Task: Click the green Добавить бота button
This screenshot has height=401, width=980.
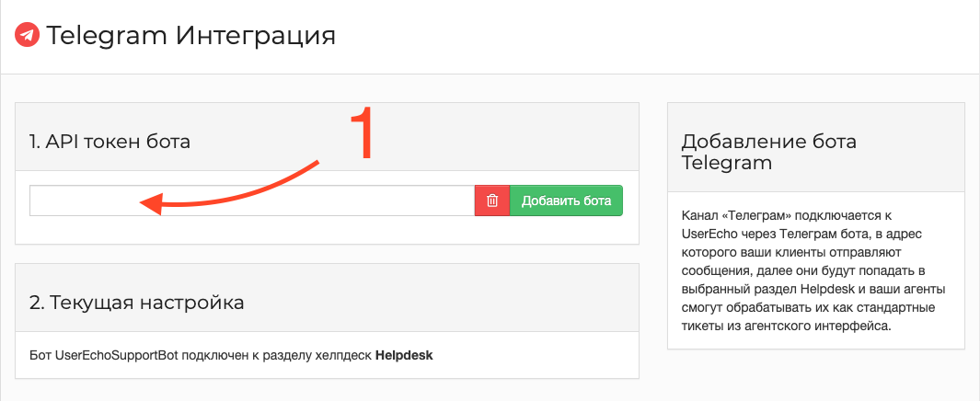Action: tap(566, 200)
